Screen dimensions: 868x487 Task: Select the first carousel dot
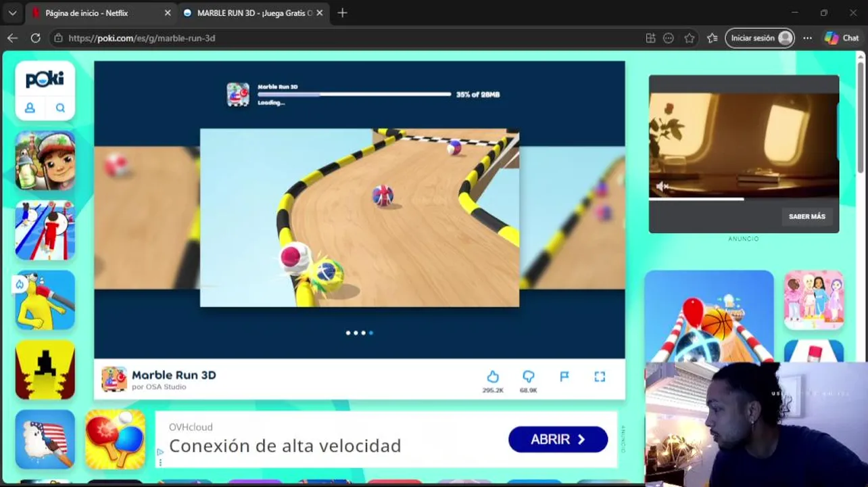point(348,333)
